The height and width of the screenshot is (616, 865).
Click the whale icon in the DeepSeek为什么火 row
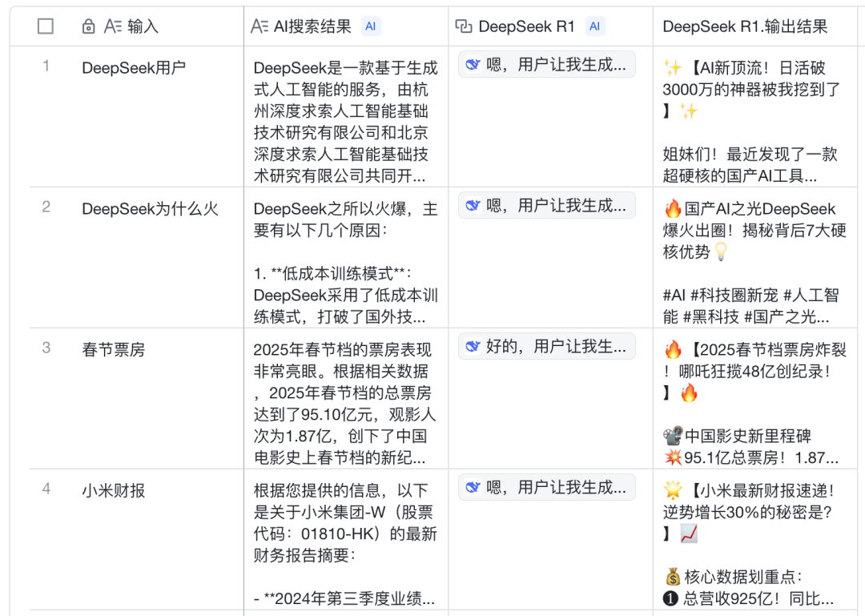pyautogui.click(x=471, y=205)
